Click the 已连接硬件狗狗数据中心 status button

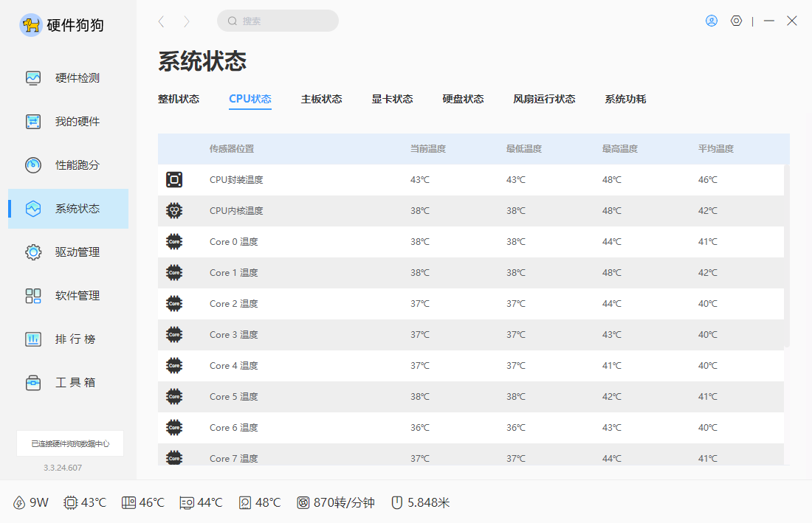coord(70,443)
